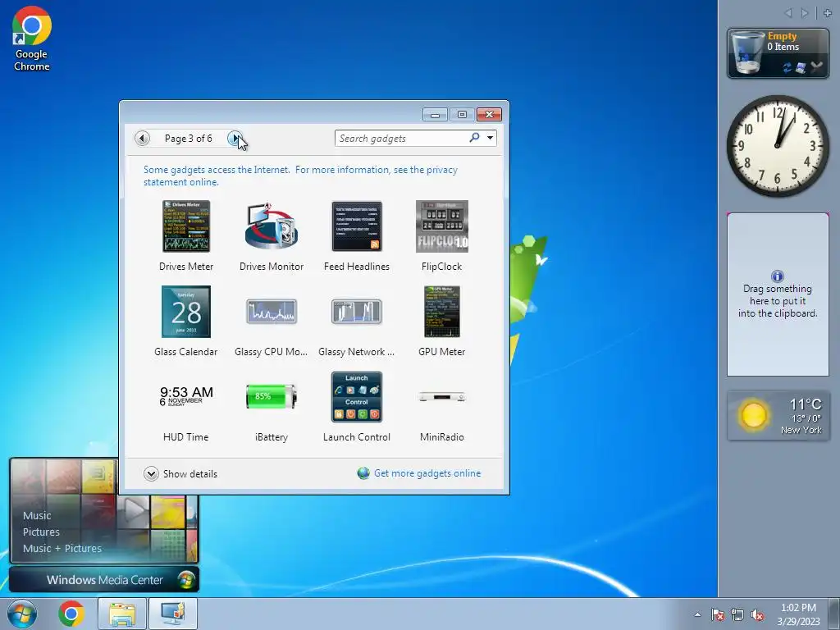840x630 pixels.
Task: Select the Feed Headlines gadget
Action: pyautogui.click(x=356, y=235)
